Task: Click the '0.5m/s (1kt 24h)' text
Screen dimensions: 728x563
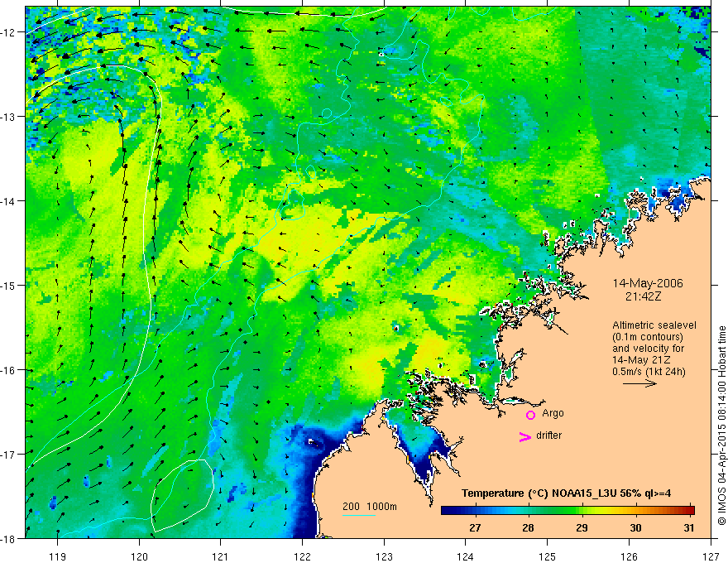Action: (x=649, y=372)
